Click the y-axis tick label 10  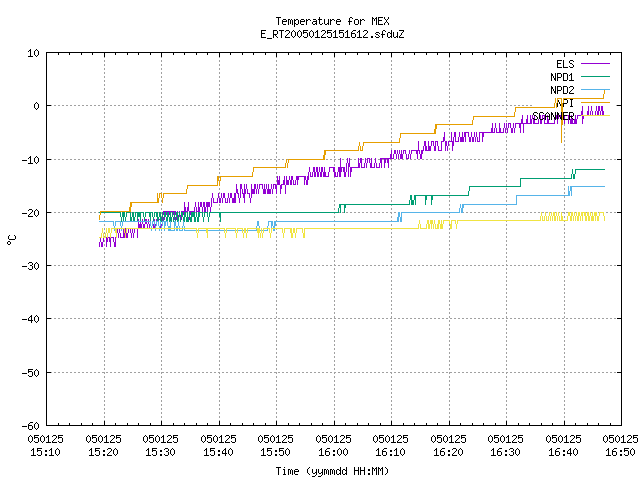(x=33, y=53)
